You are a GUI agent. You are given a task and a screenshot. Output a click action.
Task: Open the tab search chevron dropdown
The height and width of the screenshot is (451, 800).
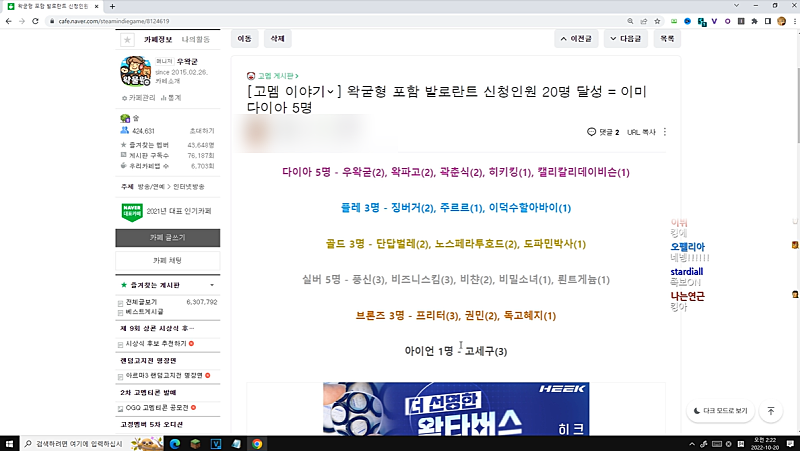coord(736,6)
